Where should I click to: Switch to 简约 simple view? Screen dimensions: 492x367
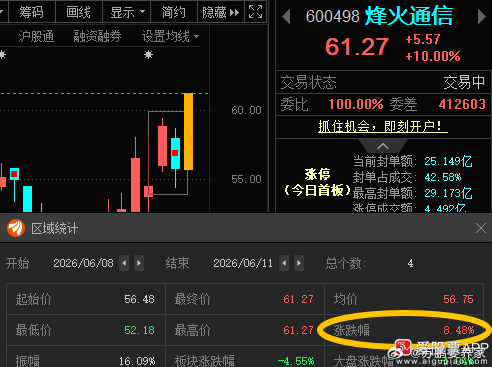174,12
